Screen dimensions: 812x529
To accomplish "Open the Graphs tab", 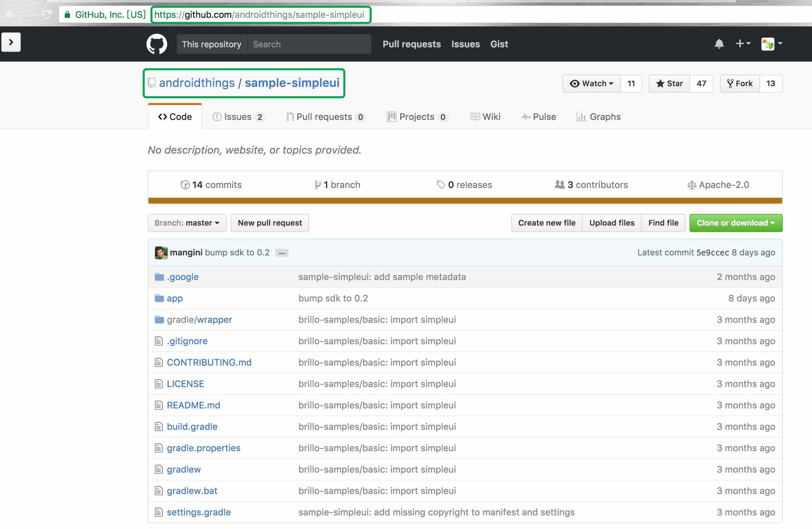I will click(x=598, y=117).
